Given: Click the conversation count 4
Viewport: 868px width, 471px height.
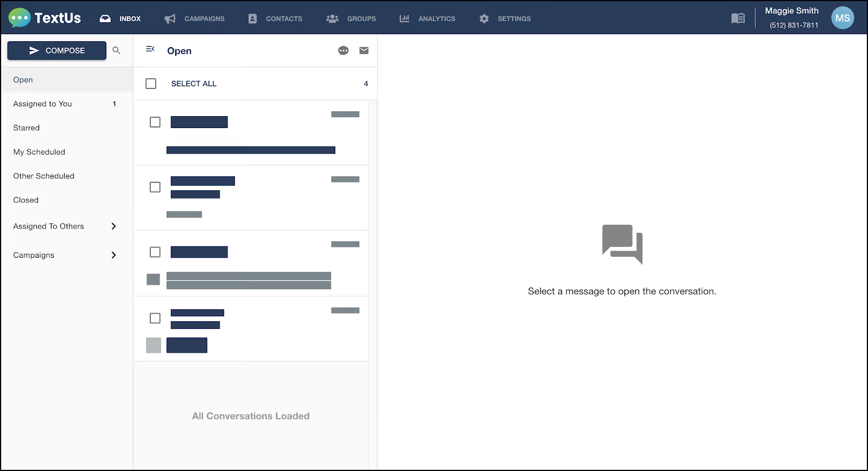Looking at the screenshot, I should 366,84.
